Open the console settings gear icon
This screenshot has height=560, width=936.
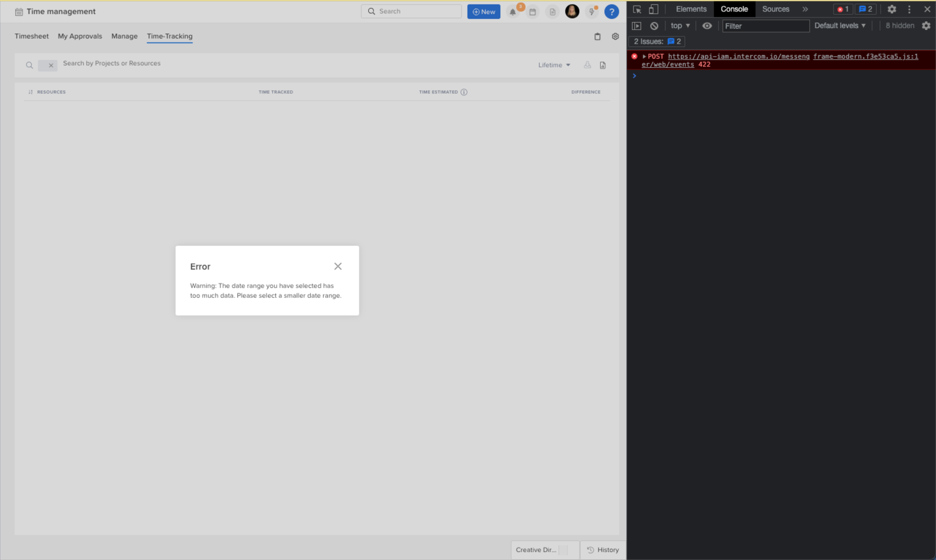926,26
